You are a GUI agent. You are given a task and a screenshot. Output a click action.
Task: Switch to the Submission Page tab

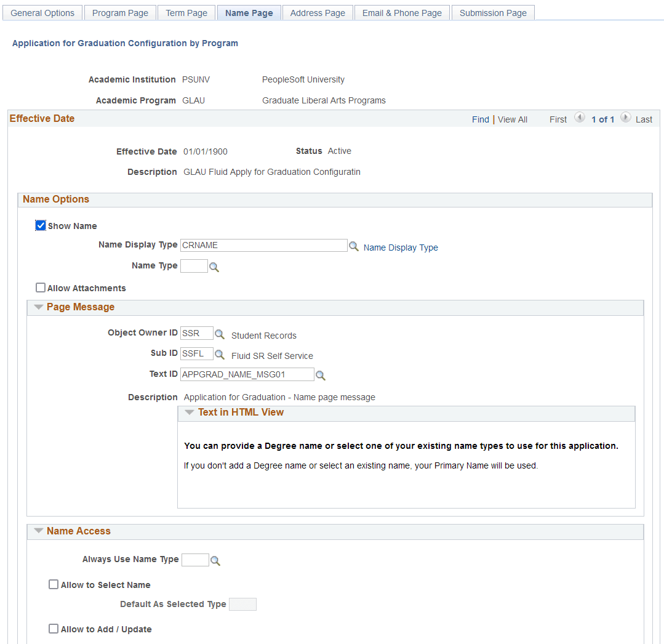pos(493,13)
